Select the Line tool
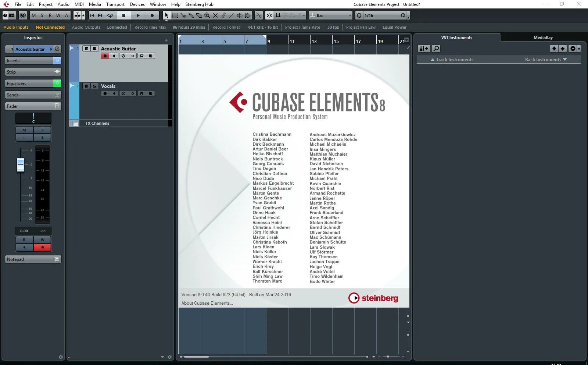Screen dimensions: 588x365 coord(232,15)
